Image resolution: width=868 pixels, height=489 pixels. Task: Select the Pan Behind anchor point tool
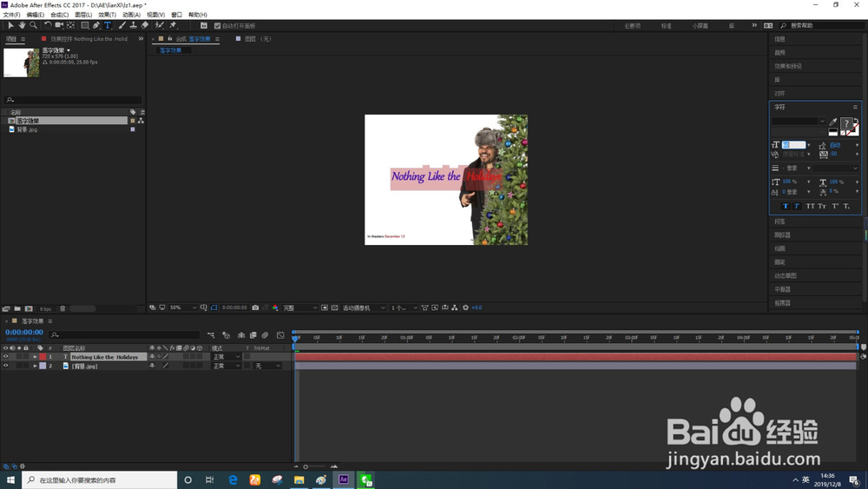pyautogui.click(x=71, y=25)
